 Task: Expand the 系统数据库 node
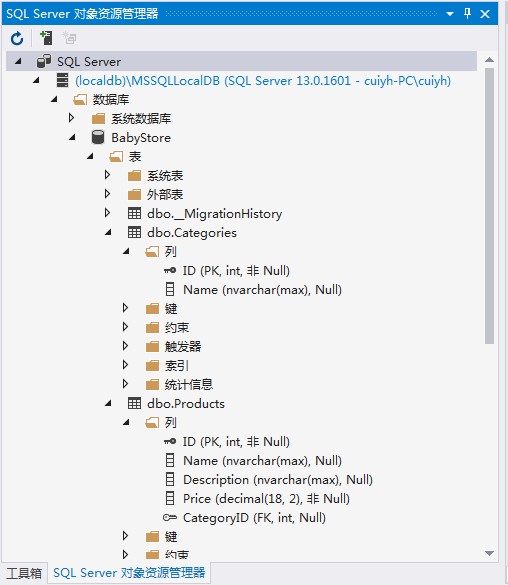(x=71, y=118)
